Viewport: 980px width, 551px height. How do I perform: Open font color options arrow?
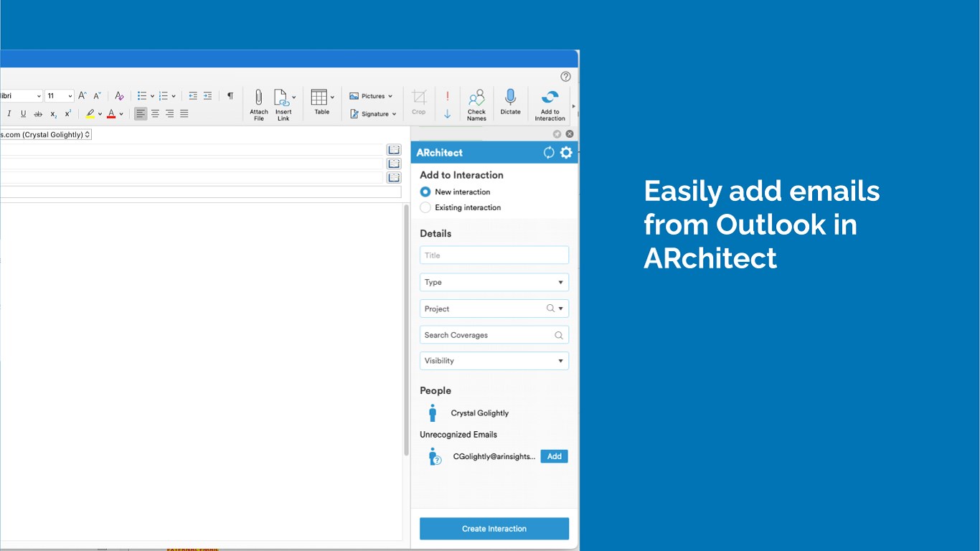[x=121, y=114]
